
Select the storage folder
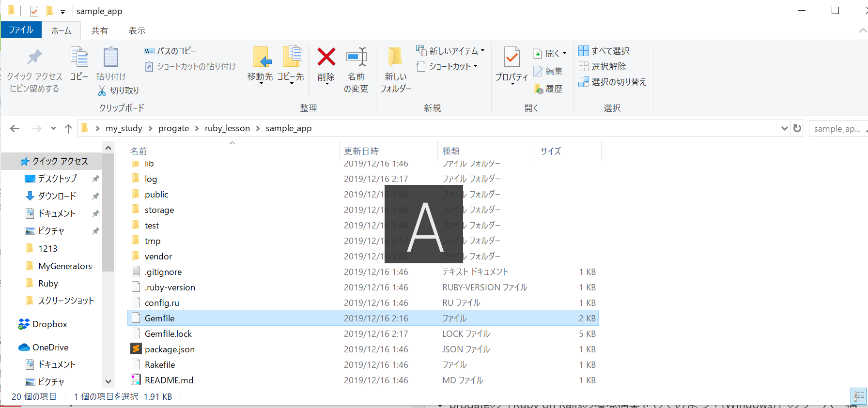(x=159, y=210)
